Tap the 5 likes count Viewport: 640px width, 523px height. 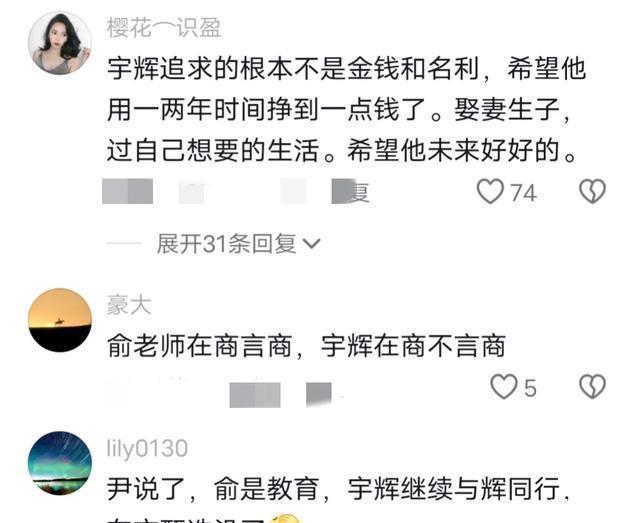click(x=530, y=388)
